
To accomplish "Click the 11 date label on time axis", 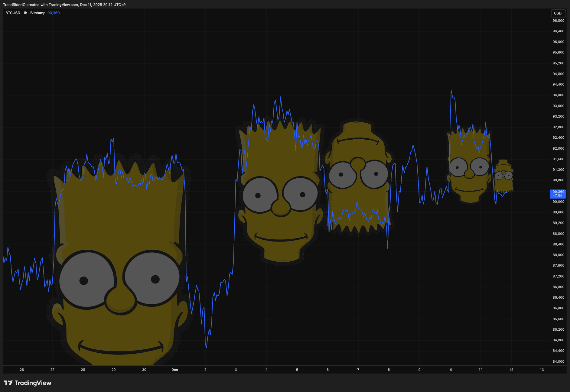I will click(x=480, y=370).
